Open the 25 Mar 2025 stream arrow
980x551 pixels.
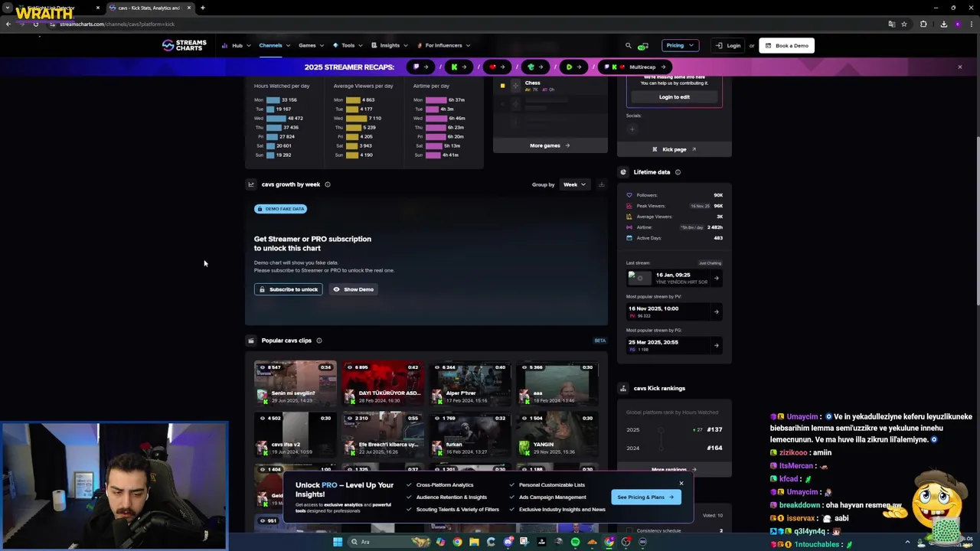pos(717,345)
